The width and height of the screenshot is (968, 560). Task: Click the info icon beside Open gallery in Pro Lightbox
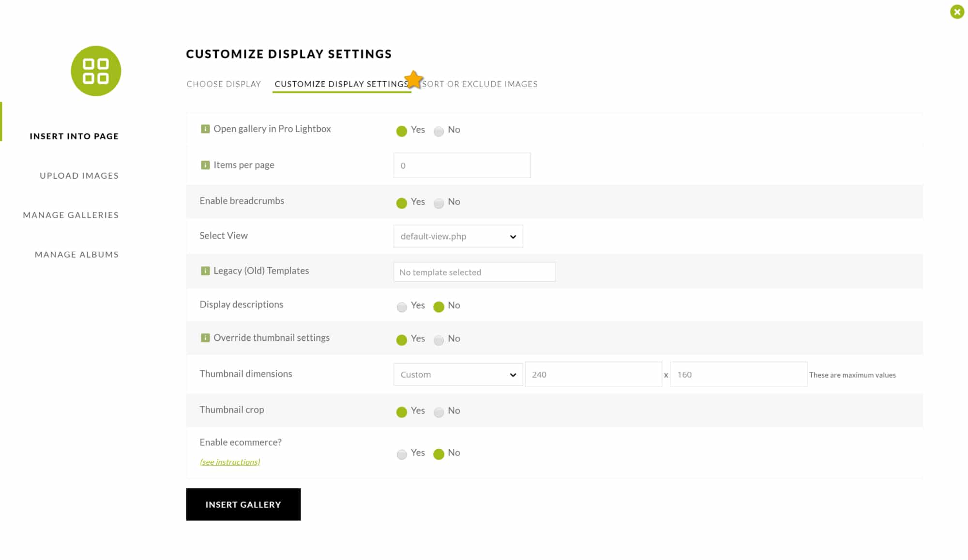click(x=205, y=129)
